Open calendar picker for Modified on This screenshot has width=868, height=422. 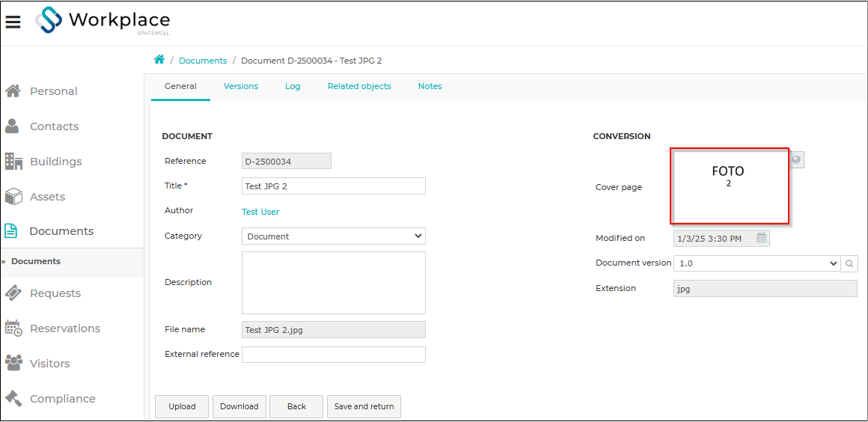coord(762,238)
